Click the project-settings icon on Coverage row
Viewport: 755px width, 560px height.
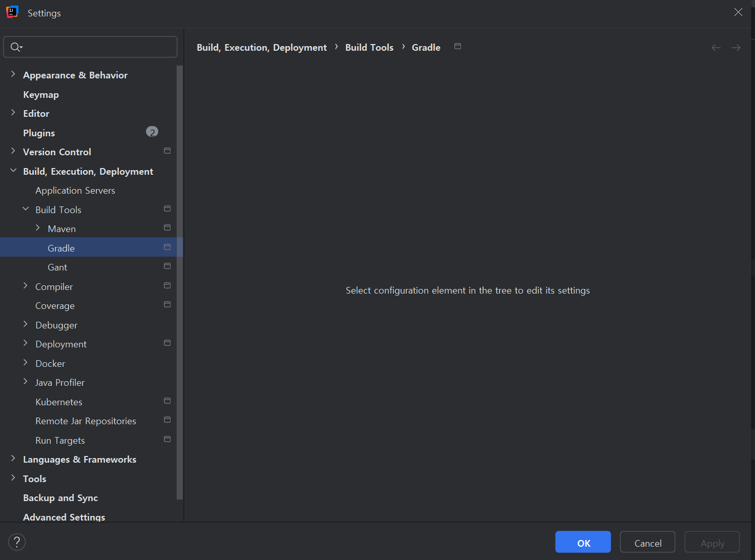(167, 304)
